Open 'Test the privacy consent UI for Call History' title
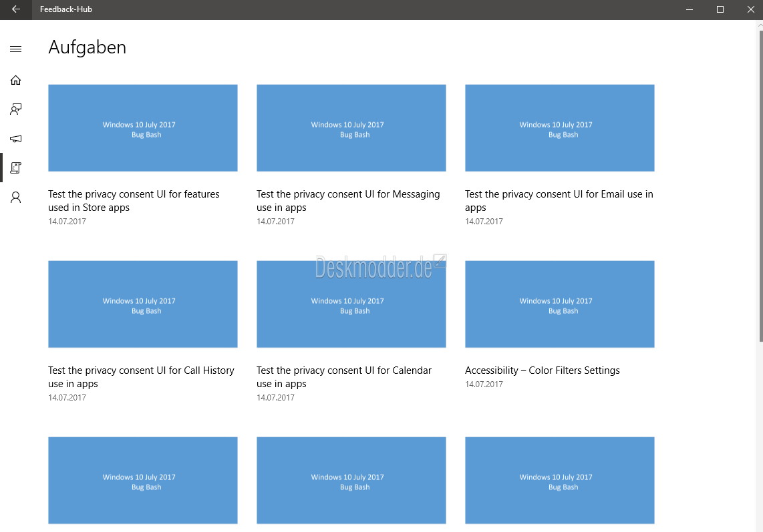Screen dimensions: 763x532 [141, 377]
